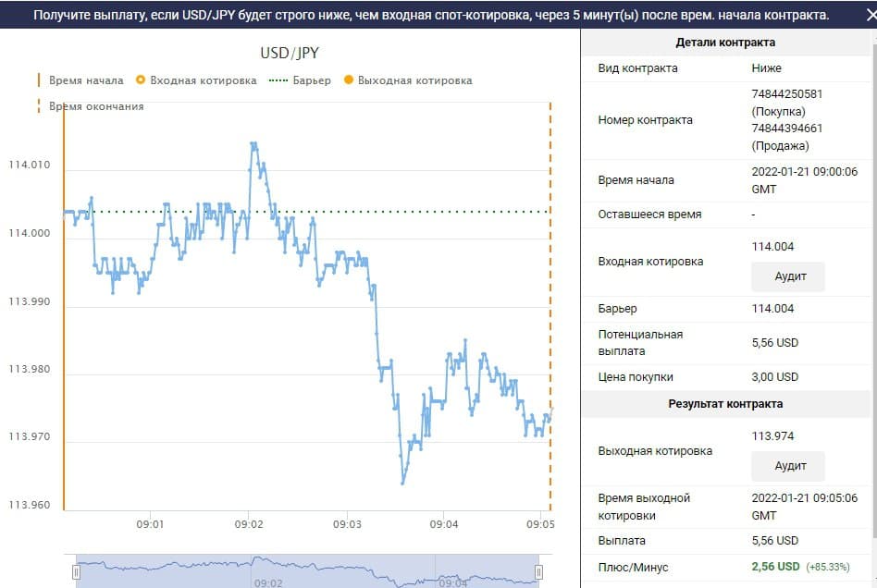
Task: Click the 114.010 price axis label
Action: click(x=29, y=165)
